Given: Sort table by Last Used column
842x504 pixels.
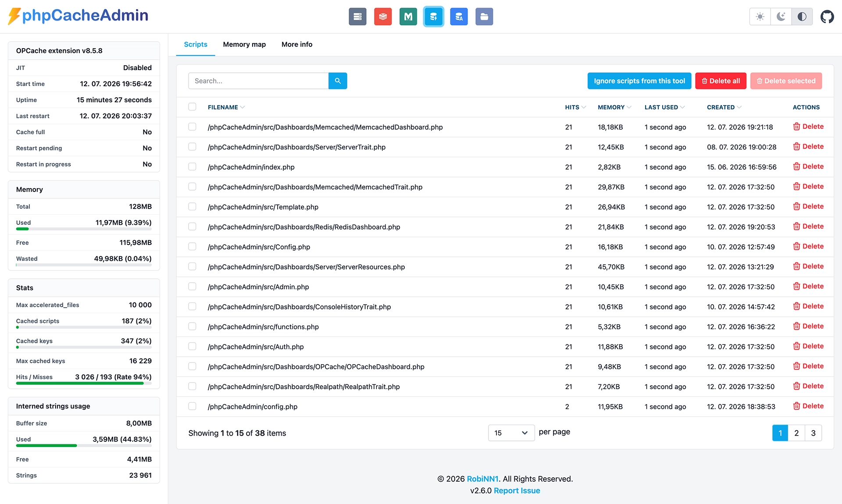Looking at the screenshot, I should coord(664,107).
